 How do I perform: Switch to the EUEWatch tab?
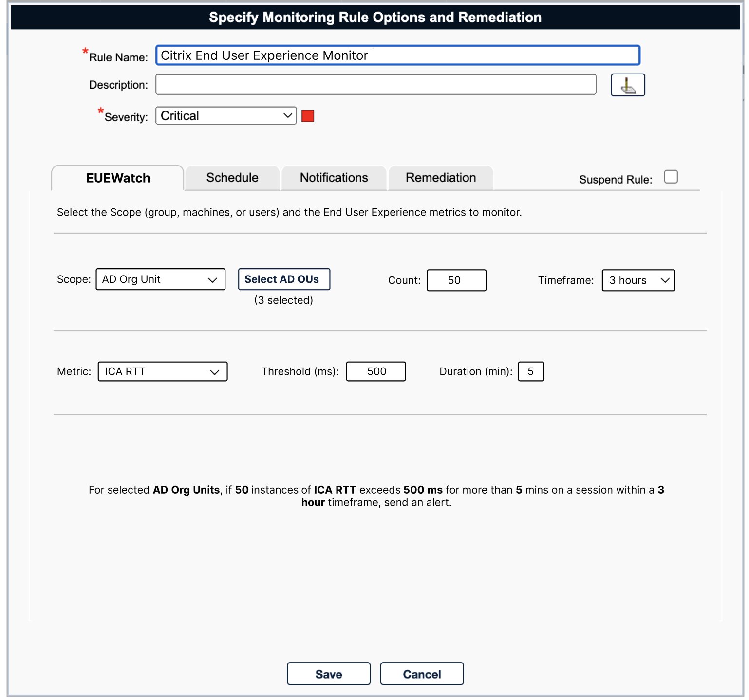point(118,178)
